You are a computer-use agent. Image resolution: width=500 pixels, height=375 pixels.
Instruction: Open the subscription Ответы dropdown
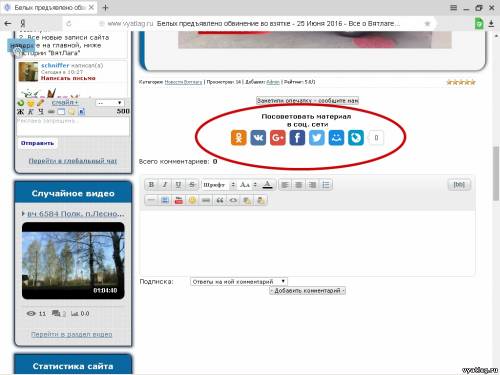tap(239, 282)
